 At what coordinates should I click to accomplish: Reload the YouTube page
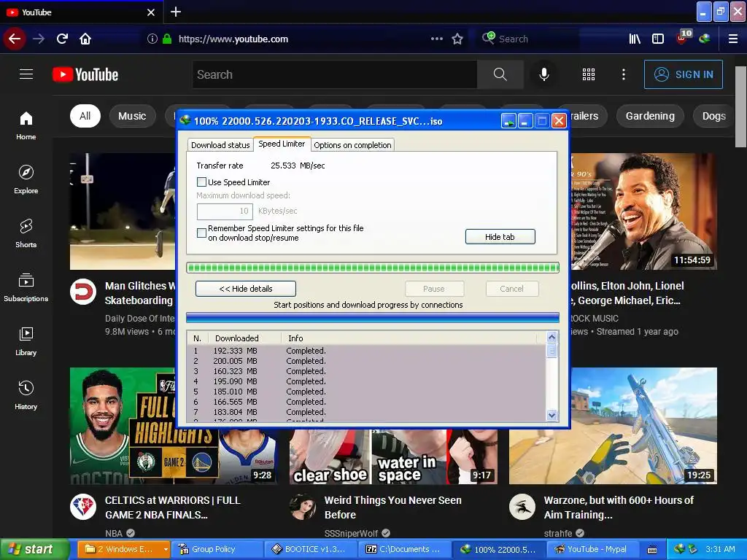coord(62,39)
